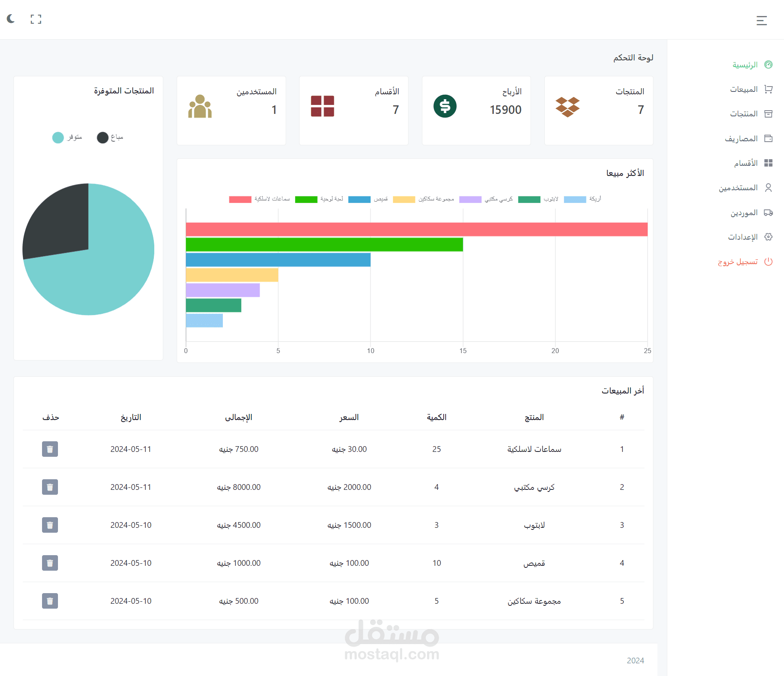Open المنتجات in the sidebar menu

[x=744, y=114]
